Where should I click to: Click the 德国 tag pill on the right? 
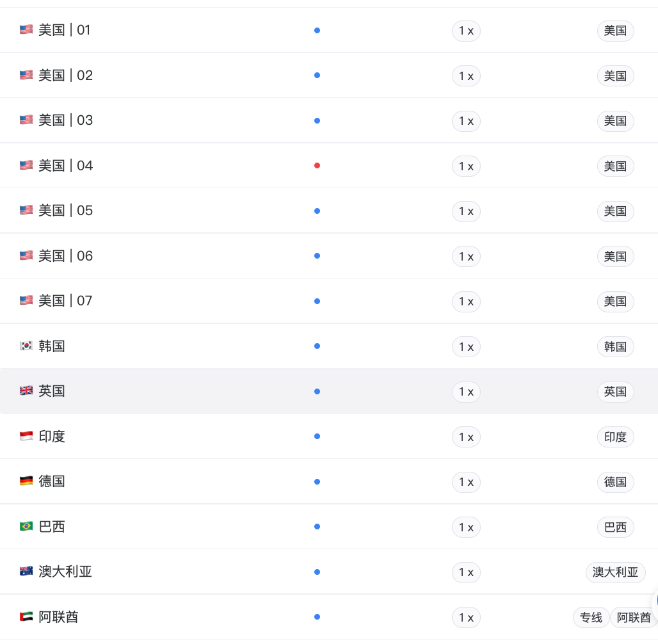[615, 482]
